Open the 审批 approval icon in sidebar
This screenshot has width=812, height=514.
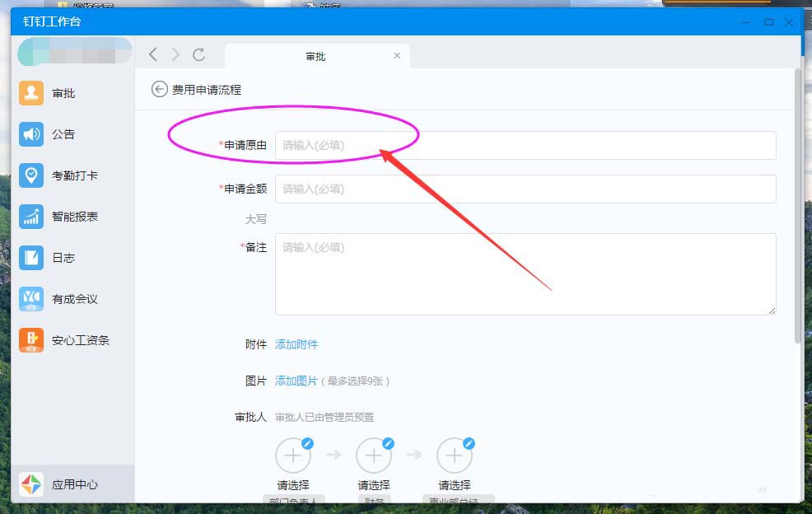[x=31, y=93]
